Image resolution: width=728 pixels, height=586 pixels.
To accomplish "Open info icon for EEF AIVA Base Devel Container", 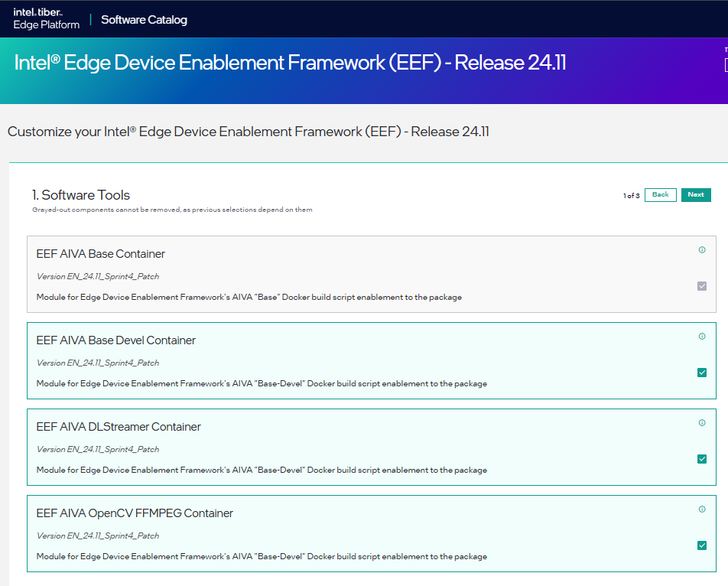I will (x=702, y=336).
